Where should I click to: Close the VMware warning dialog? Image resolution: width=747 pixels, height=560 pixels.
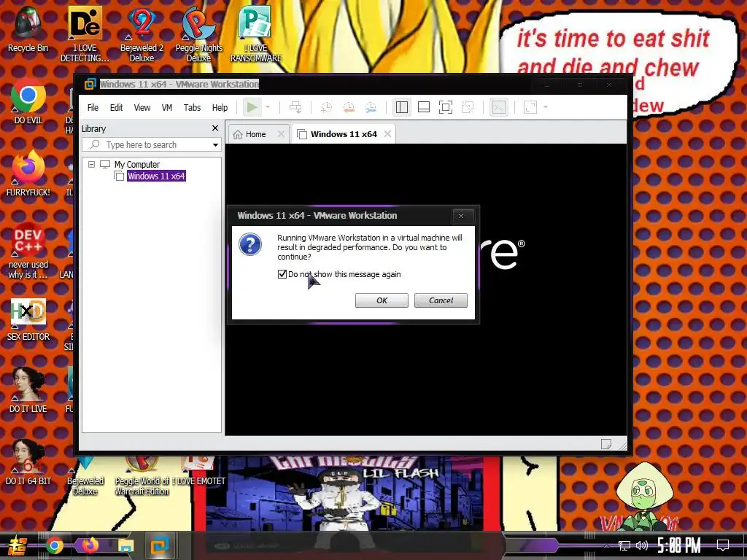[x=461, y=216]
